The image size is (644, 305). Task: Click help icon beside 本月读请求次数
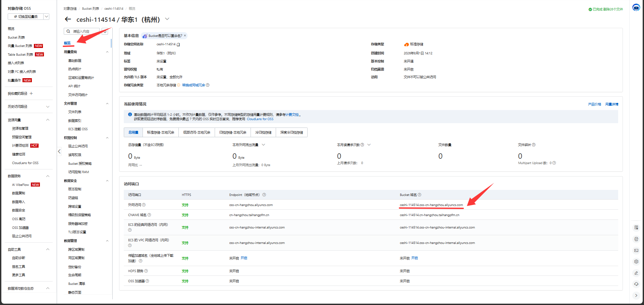tap(362, 145)
